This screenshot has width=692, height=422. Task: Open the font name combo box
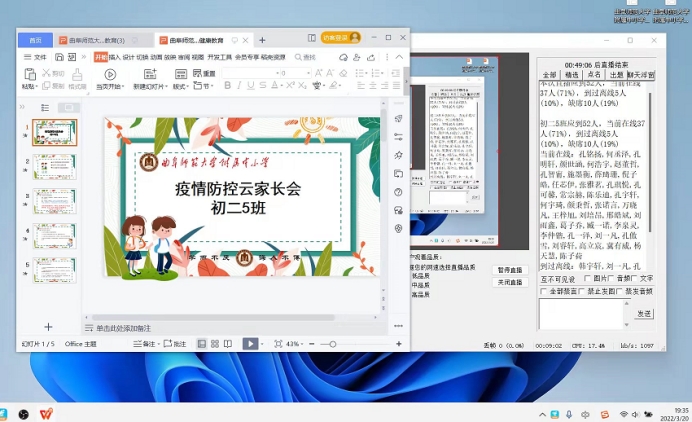[x=251, y=73]
